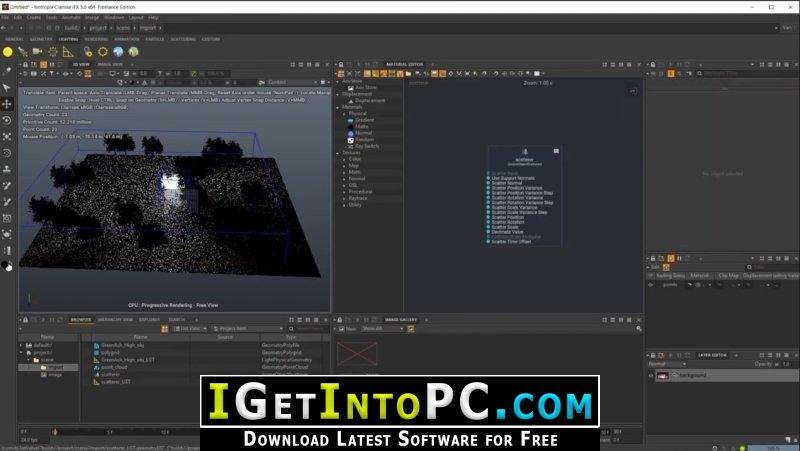The width and height of the screenshot is (800, 451).
Task: Switch to the 3D View tab
Action: (81, 65)
